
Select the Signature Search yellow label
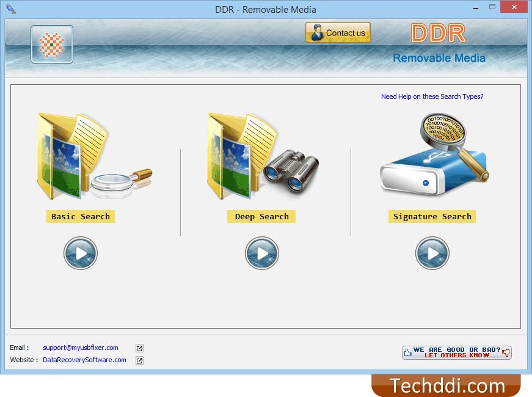(x=432, y=216)
